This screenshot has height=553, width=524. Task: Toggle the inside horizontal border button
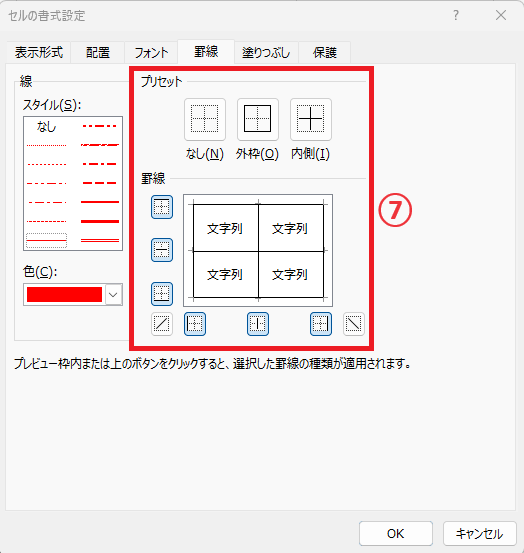[162, 250]
